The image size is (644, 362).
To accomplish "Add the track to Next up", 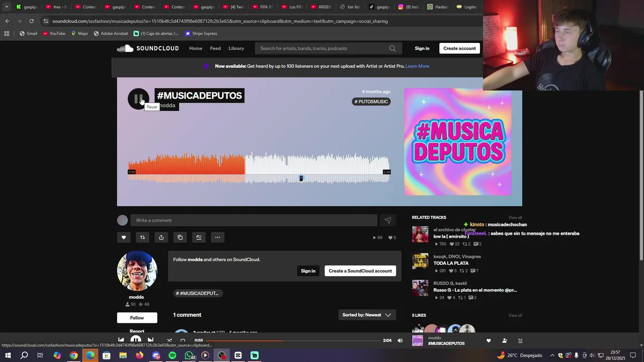I will pos(199,237).
